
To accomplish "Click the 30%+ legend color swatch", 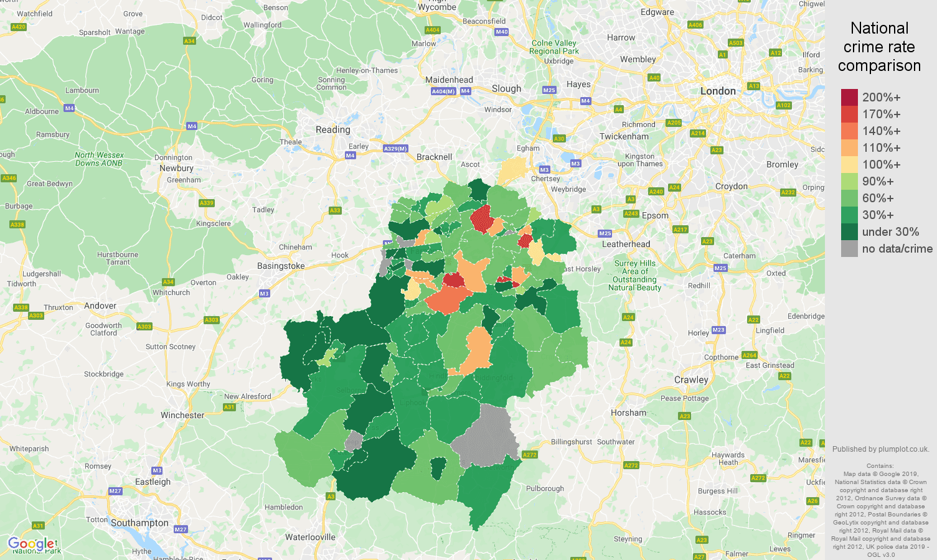I will click(849, 215).
